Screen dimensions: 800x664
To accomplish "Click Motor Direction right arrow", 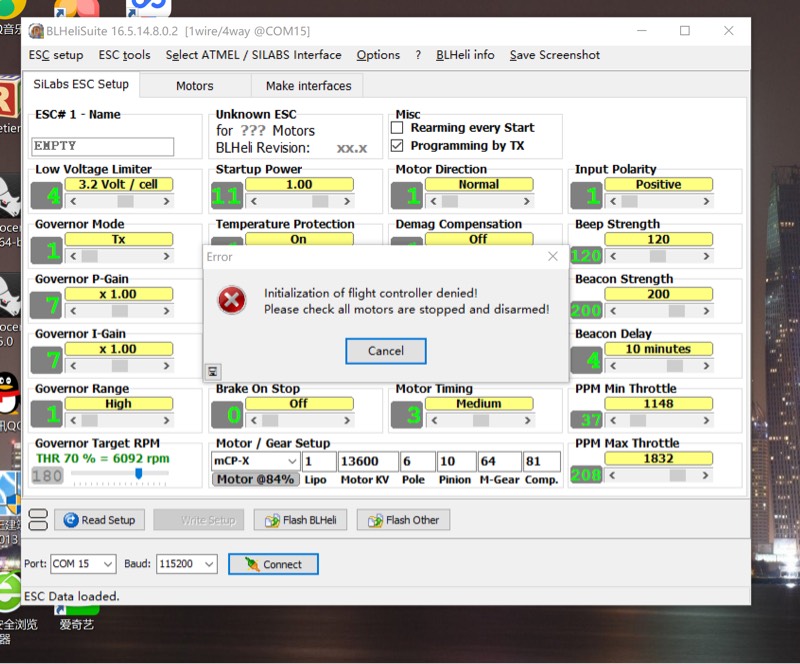I will (527, 201).
